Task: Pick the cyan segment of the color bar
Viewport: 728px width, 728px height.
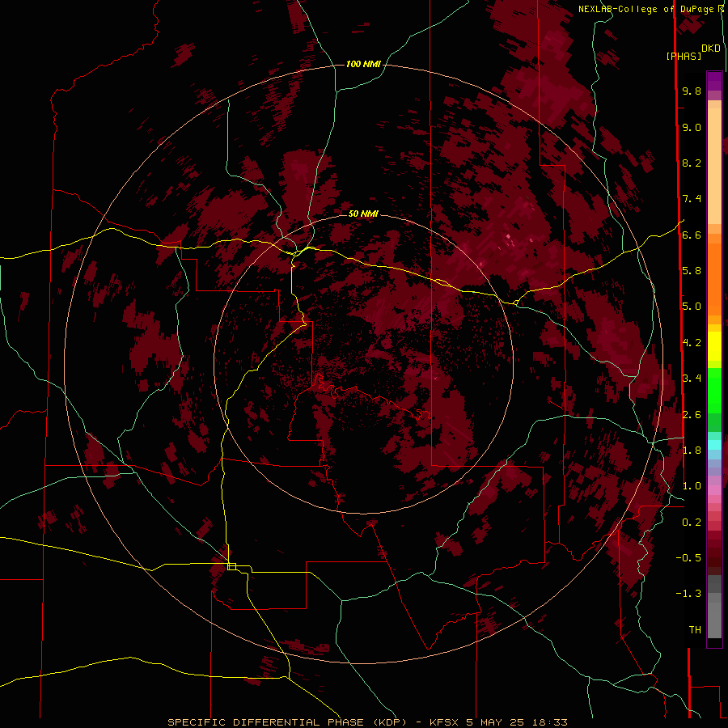Action: pos(714,445)
